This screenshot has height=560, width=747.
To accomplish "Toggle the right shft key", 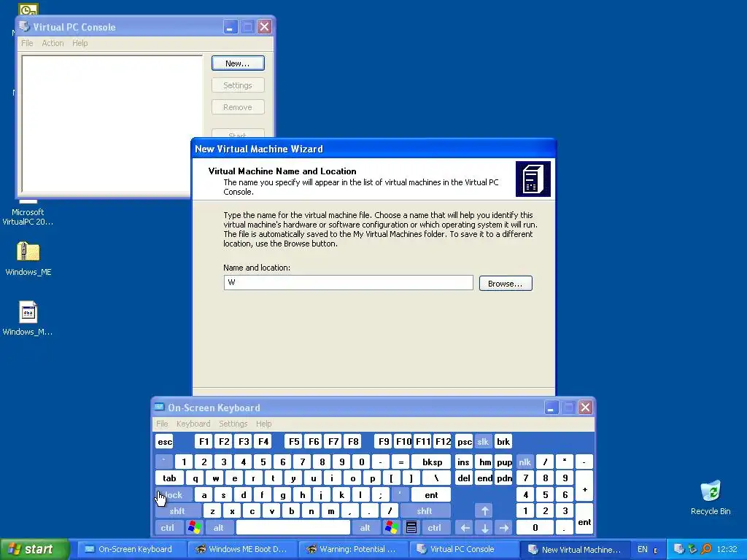I will pyautogui.click(x=425, y=511).
